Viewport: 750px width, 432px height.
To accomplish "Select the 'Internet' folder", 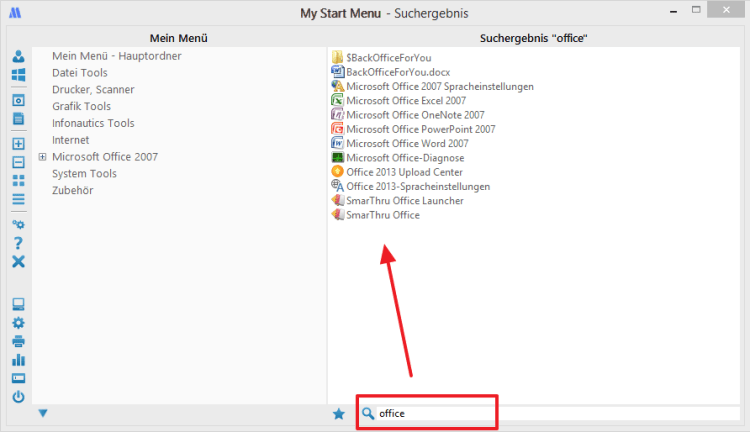I will click(x=70, y=140).
